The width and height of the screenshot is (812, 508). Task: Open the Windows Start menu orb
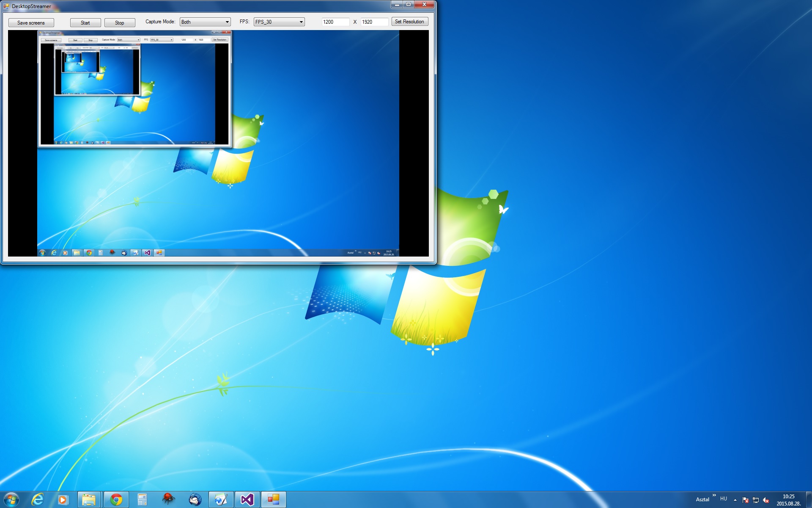11,500
